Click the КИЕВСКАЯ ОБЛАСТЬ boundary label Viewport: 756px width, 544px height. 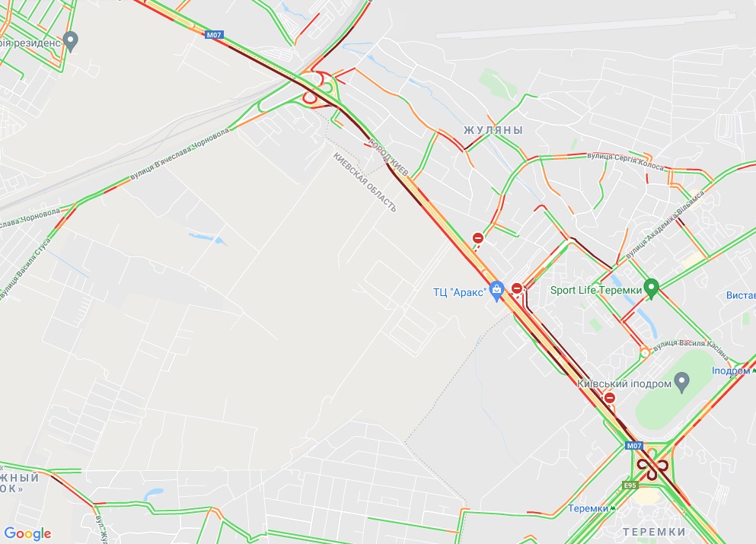click(x=365, y=182)
